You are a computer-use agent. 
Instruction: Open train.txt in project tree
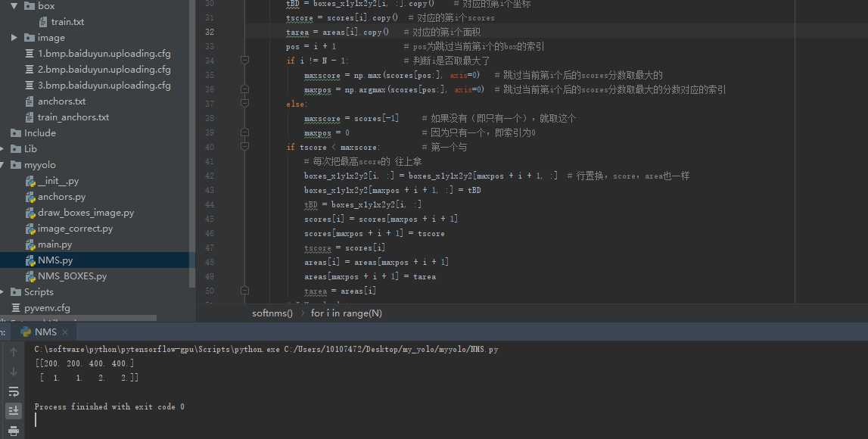67,22
